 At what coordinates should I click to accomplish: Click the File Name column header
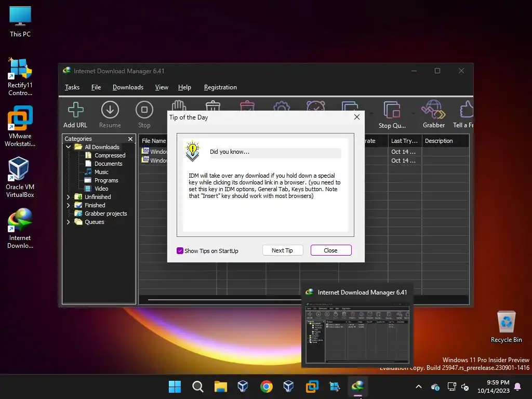coord(153,141)
